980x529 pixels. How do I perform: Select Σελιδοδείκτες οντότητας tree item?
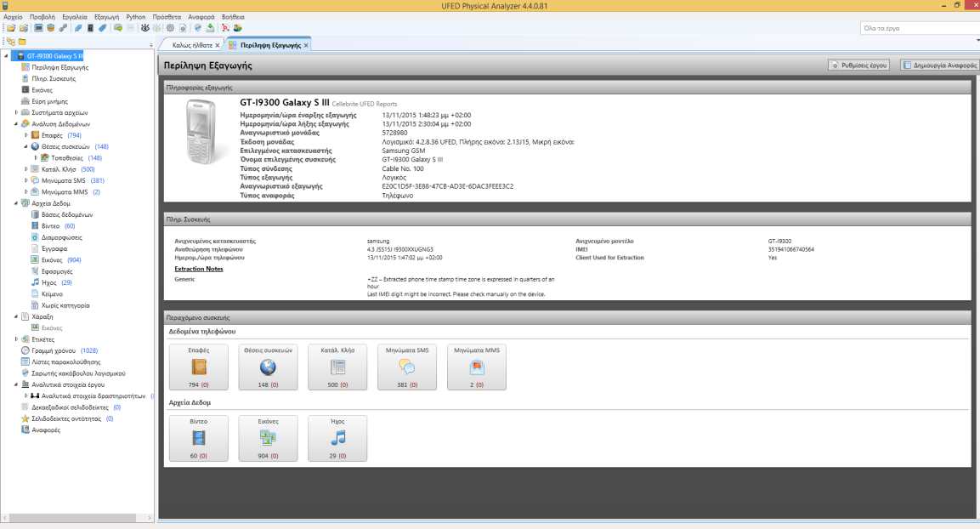point(66,419)
